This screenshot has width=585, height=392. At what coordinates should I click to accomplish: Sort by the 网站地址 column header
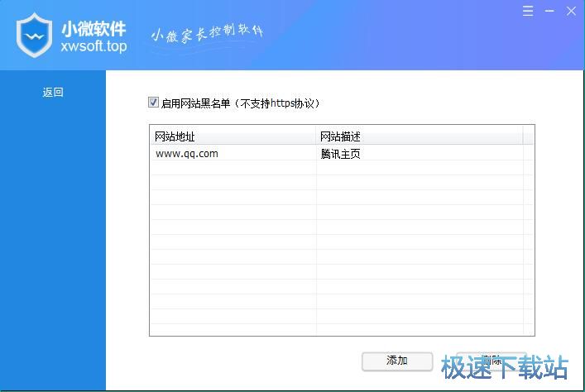[233, 136]
